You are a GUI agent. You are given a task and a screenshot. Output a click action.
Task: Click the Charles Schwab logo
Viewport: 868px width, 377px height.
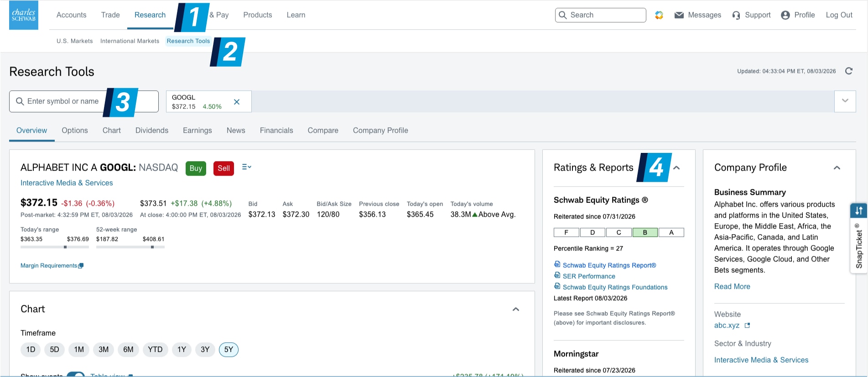coord(24,15)
